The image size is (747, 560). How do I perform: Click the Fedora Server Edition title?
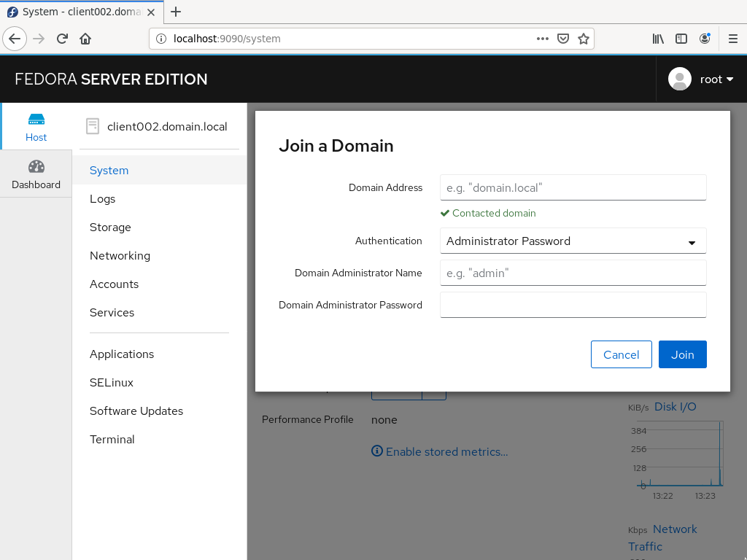(x=111, y=79)
